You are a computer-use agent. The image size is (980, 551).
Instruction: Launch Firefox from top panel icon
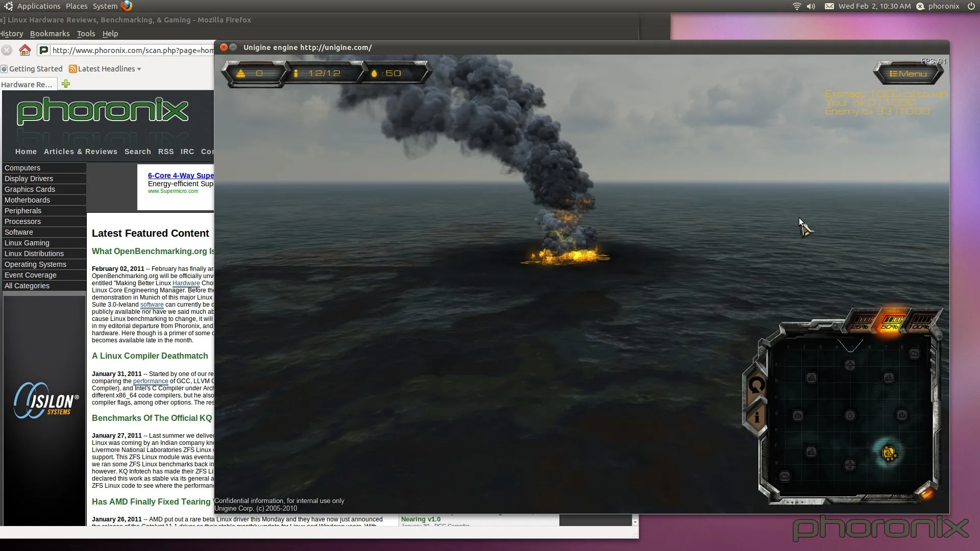pos(127,6)
